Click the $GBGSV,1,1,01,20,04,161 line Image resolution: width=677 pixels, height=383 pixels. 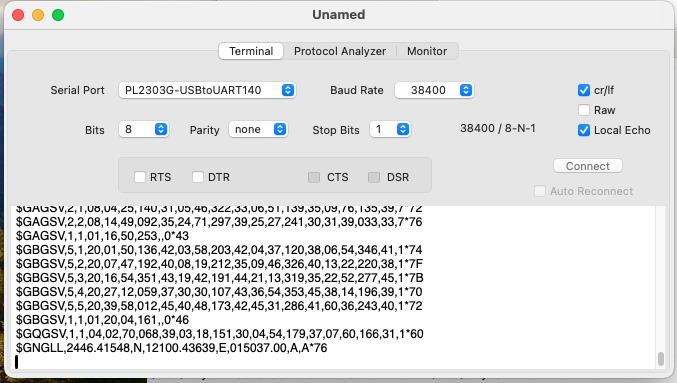pyautogui.click(x=102, y=320)
